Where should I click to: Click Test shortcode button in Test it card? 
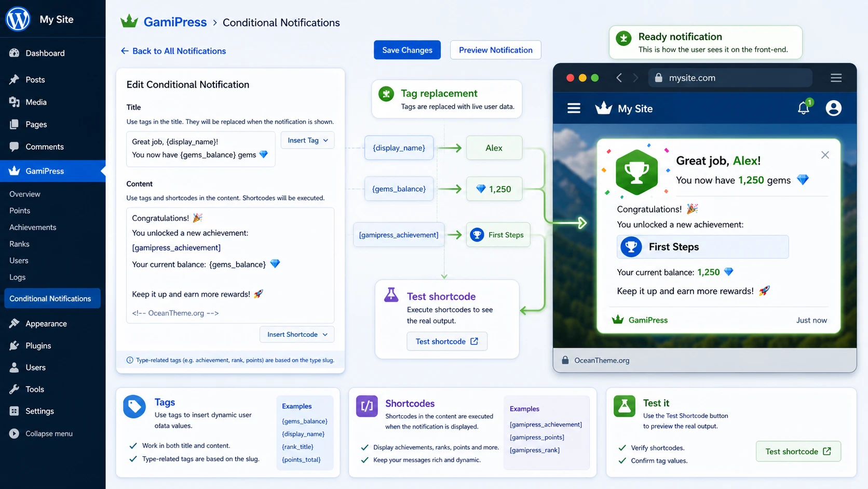[798, 452]
